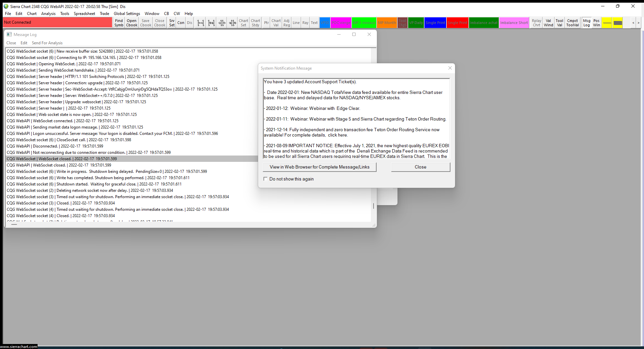Select the Line drawing tool
This screenshot has width=644, height=349.
point(296,23)
